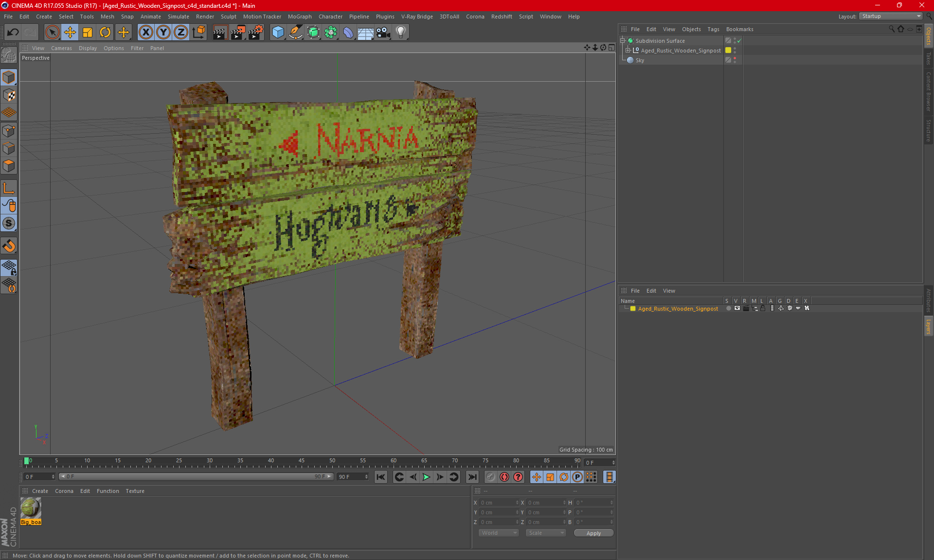Click the Locked Workplane icon
Viewport: 934px width, 560px height.
(9, 267)
